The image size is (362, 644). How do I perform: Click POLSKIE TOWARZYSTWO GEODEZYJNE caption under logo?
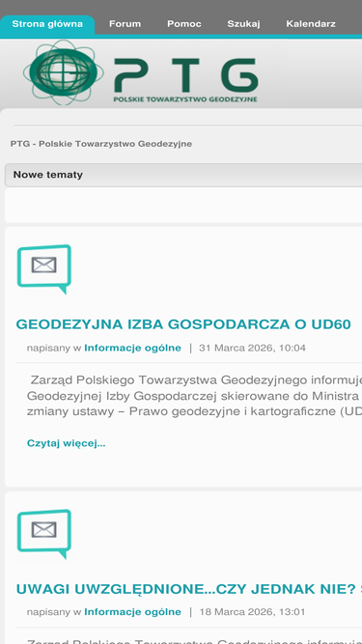click(185, 99)
